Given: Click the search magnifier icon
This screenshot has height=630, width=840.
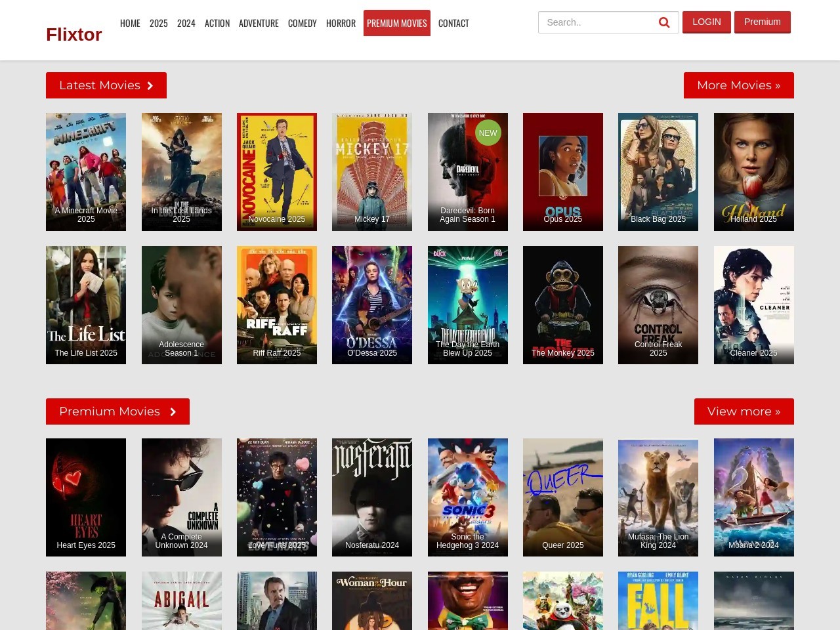Looking at the screenshot, I should tap(664, 22).
